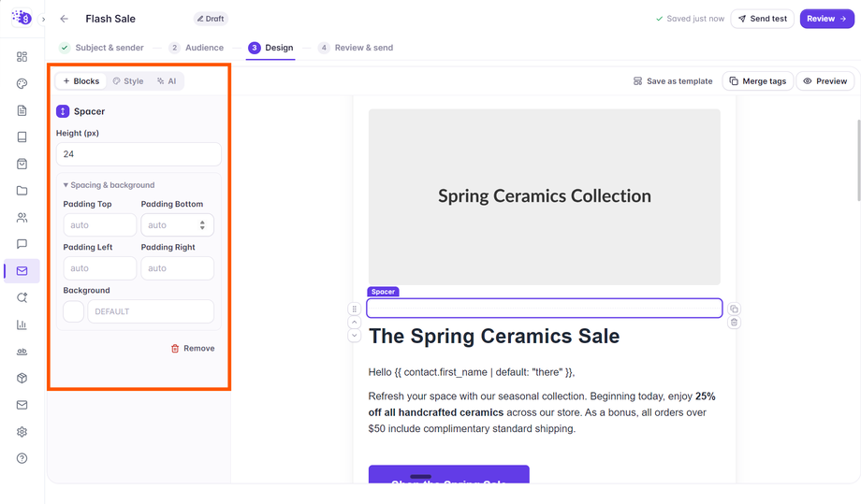Expand the sidebar with the chevron
861x504 pixels.
(x=43, y=20)
